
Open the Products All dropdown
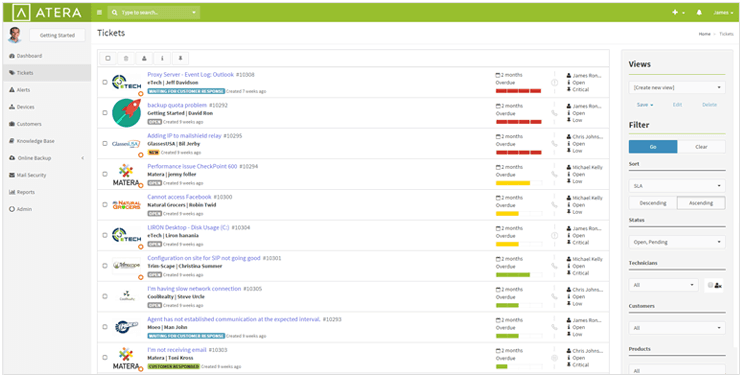click(x=677, y=370)
